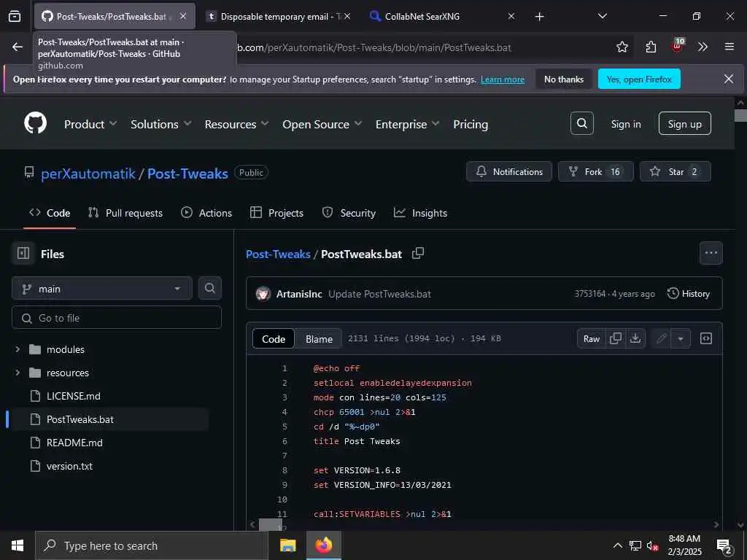747x560 pixels.
Task: Open README.md in the file tree
Action: pos(75,443)
